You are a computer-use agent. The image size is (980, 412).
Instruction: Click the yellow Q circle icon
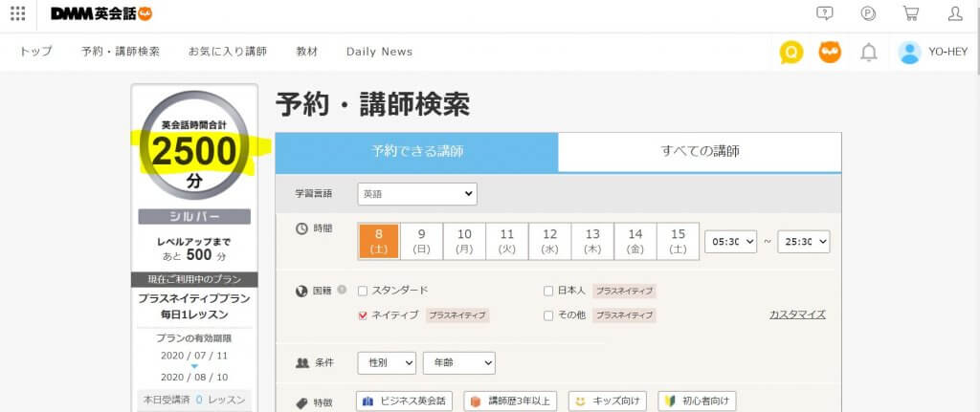[x=791, y=53]
